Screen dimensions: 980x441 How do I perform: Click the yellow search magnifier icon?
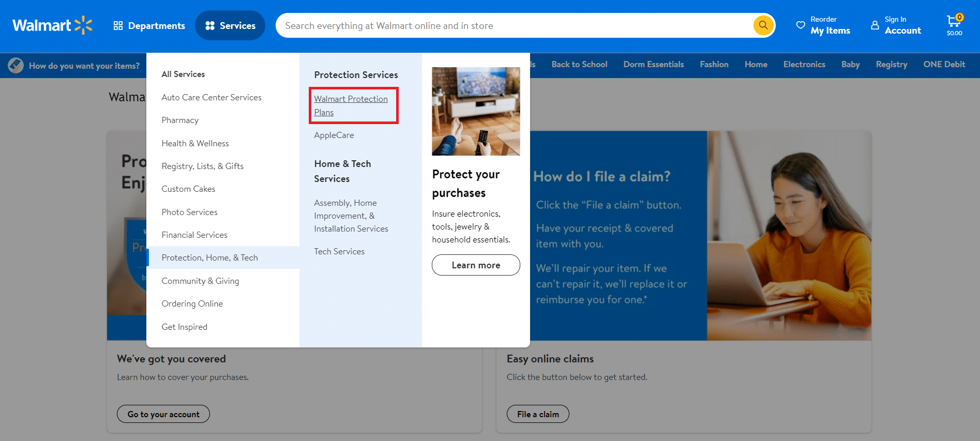[x=763, y=25]
